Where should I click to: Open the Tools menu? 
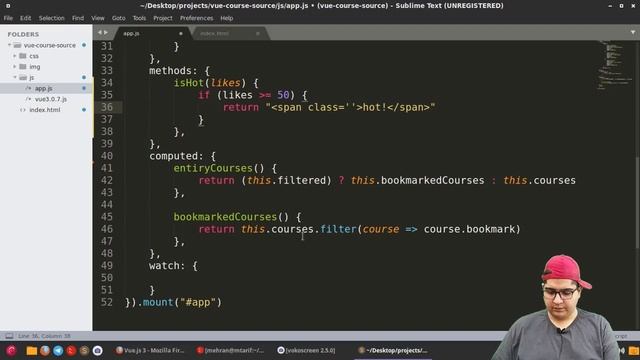pyautogui.click(x=139, y=18)
